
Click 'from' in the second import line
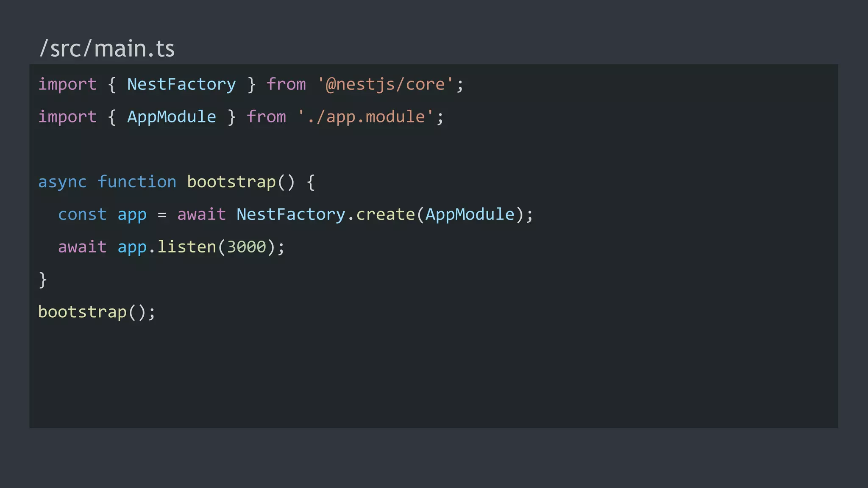click(266, 117)
